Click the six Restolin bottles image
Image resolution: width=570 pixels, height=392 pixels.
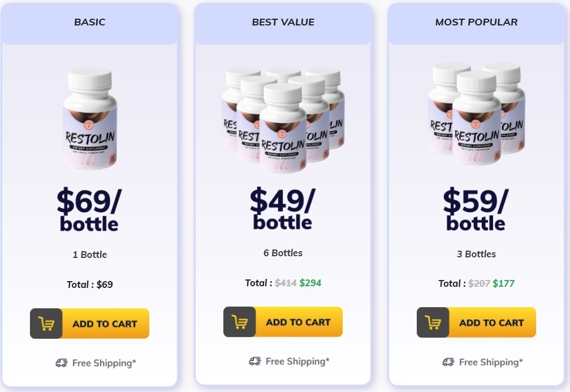[283, 120]
